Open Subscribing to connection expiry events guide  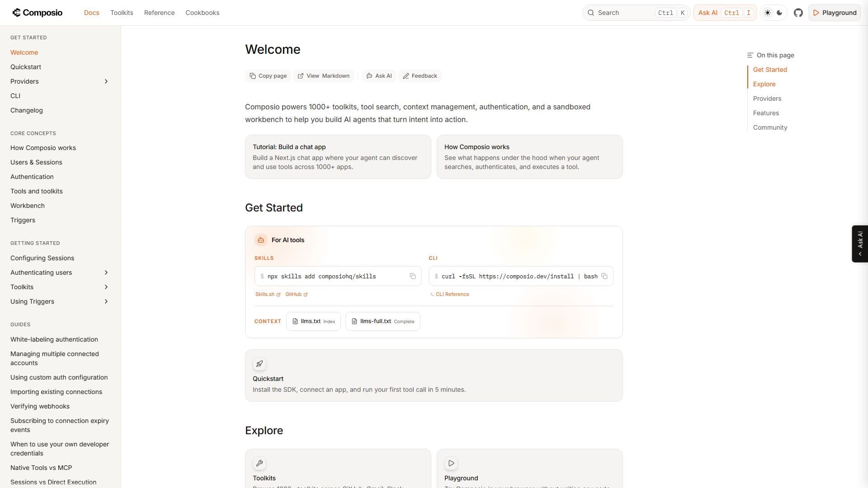60,425
